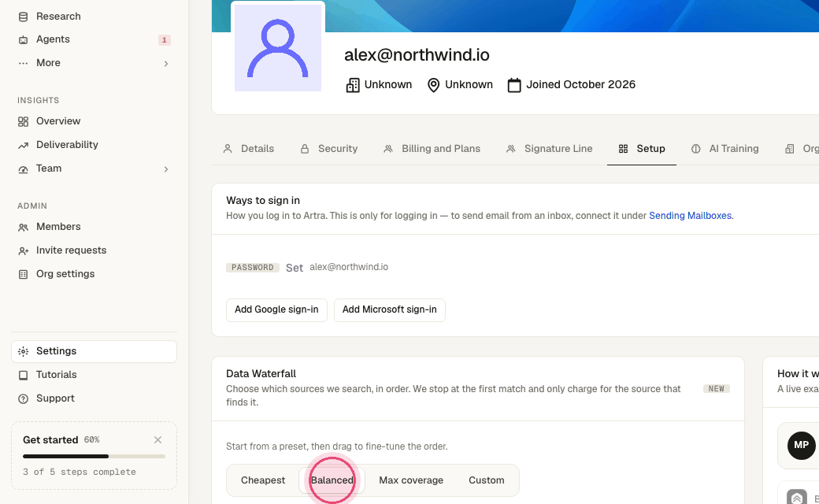
Task: Click the alex@northwind.io profile heading
Action: [417, 55]
